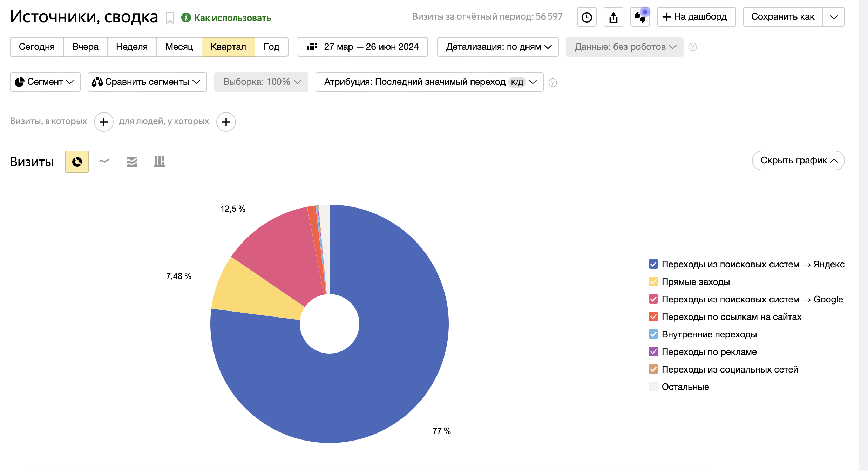The width and height of the screenshot is (868, 471).
Task: Switch to line chart view
Action: 104,162
